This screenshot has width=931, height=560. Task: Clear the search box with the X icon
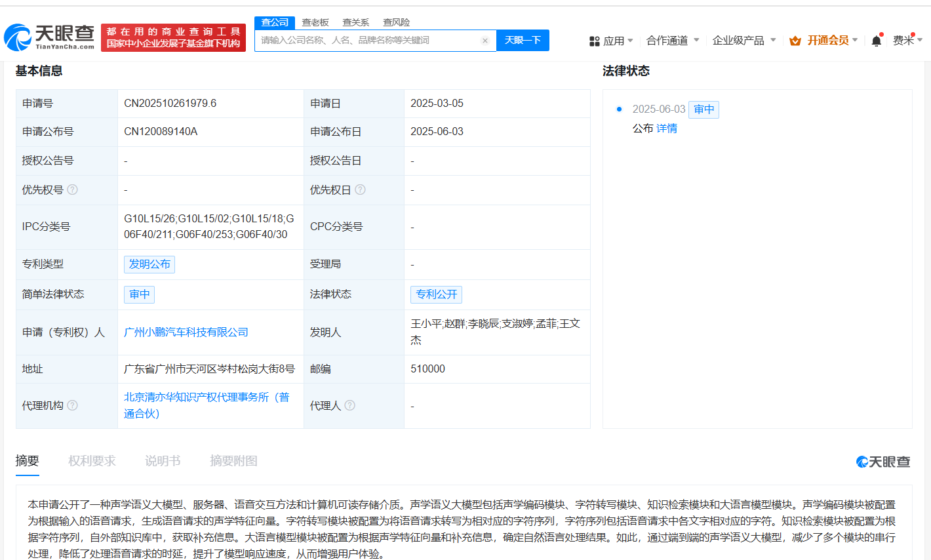click(x=485, y=41)
